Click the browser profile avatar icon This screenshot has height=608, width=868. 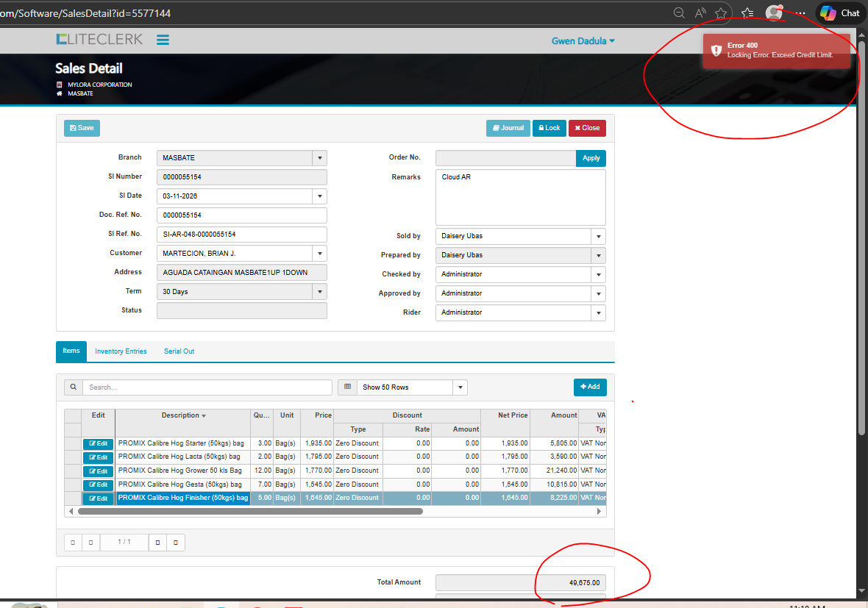point(773,12)
